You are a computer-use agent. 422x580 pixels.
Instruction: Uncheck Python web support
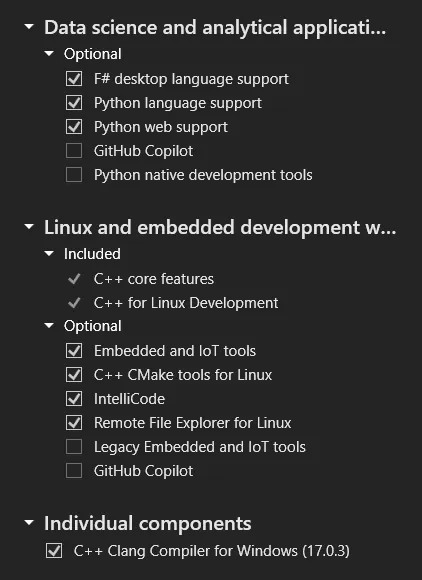74,127
